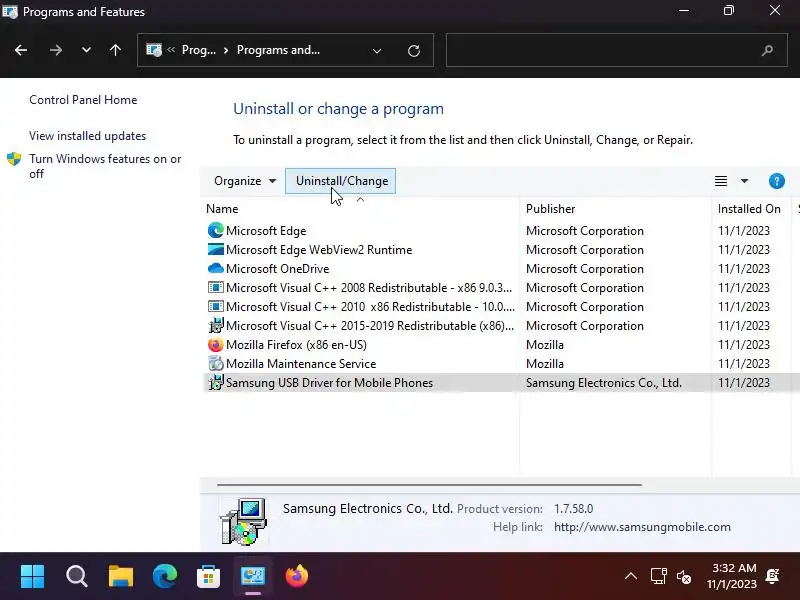Go back using the Back arrow
800x600 pixels.
click(21, 50)
